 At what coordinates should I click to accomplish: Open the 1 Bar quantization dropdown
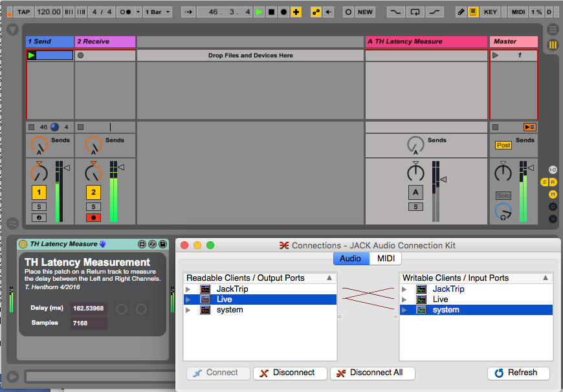coord(157,12)
